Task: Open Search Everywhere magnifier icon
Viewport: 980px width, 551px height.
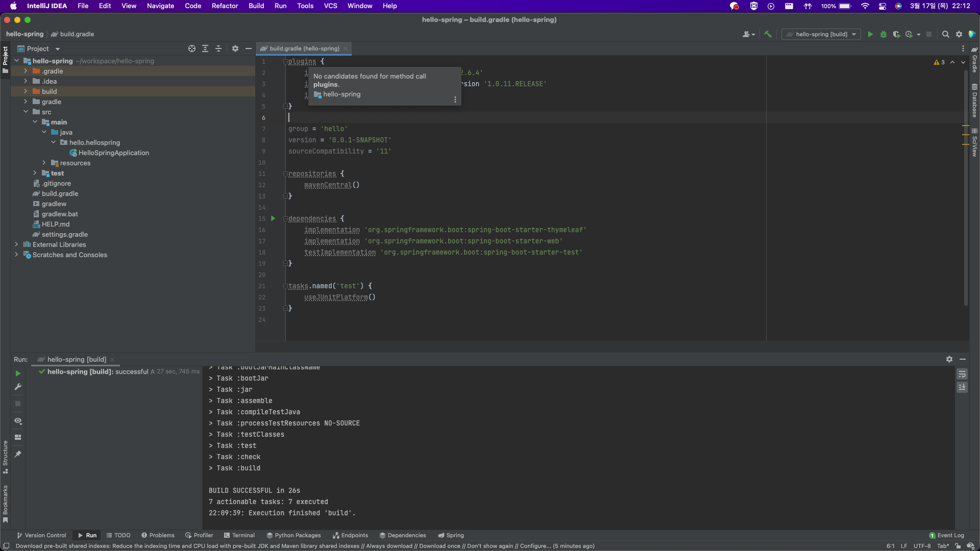Action: [945, 34]
